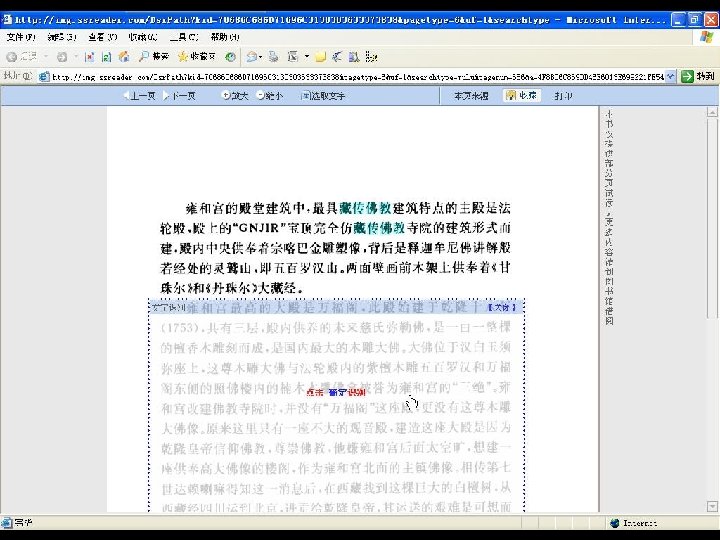
Task: Click the Windows flag logo in the menu bar
Action: pyautogui.click(x=706, y=37)
